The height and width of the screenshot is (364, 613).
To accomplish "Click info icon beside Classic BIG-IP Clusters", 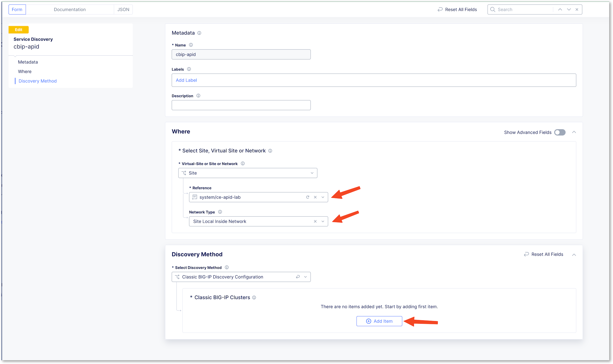I will [x=254, y=297].
